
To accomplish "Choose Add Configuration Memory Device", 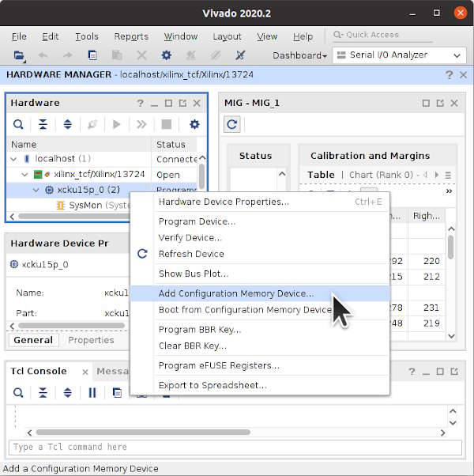I will 260,293.
